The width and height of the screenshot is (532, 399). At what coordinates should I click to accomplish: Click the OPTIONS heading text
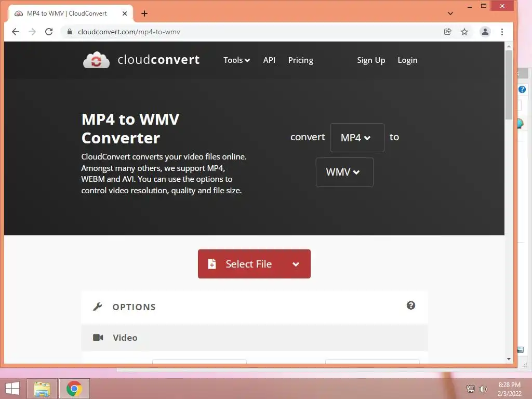pos(134,307)
